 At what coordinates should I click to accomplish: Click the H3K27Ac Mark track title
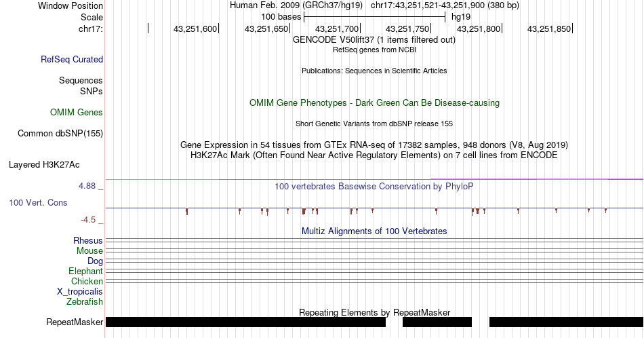point(374,155)
